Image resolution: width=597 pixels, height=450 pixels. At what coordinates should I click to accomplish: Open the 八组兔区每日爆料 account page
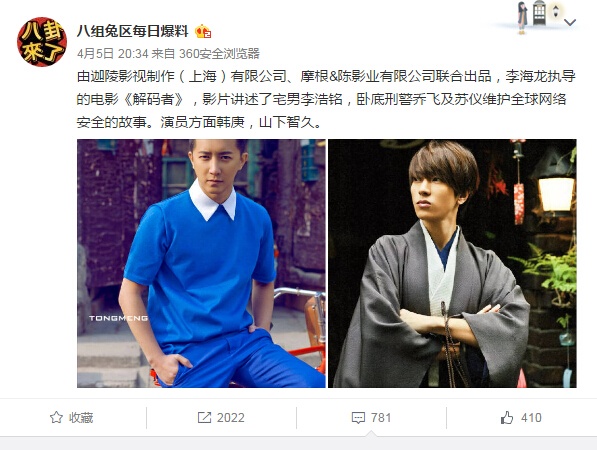click(133, 31)
